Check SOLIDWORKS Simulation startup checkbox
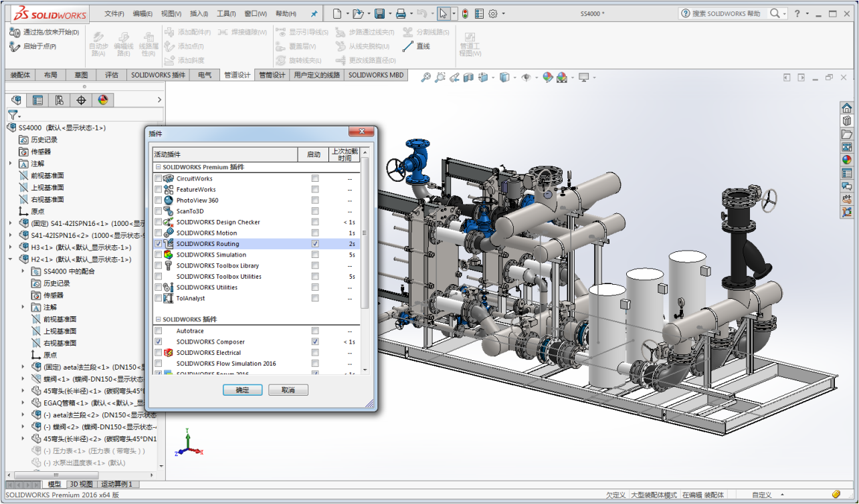 coord(315,255)
